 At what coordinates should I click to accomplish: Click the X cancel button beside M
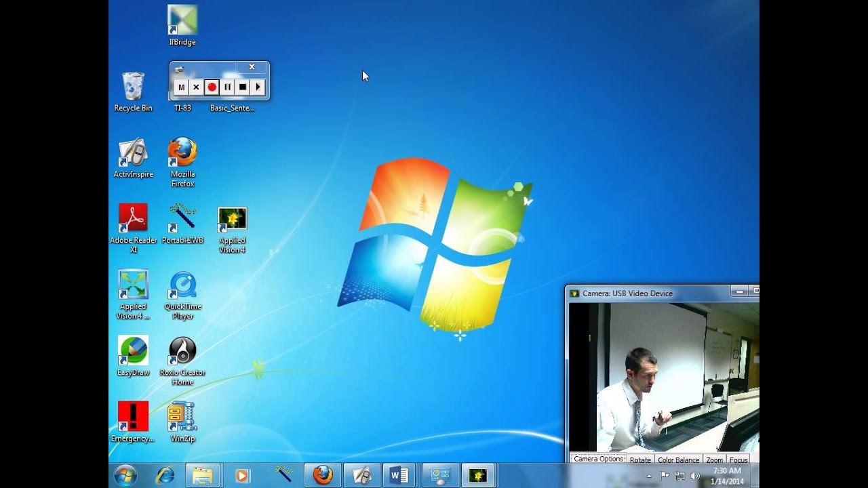click(x=196, y=87)
